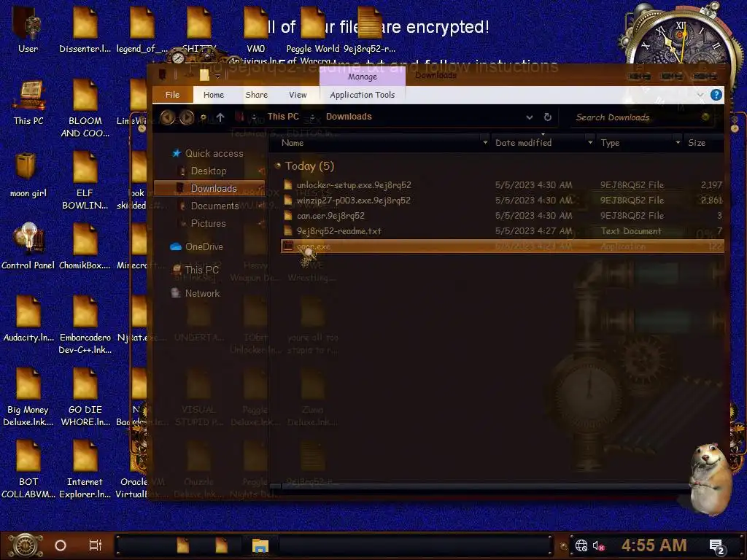Screen dimensions: 747x560
Task: Click the Explorer help question mark icon
Action: pos(716,95)
